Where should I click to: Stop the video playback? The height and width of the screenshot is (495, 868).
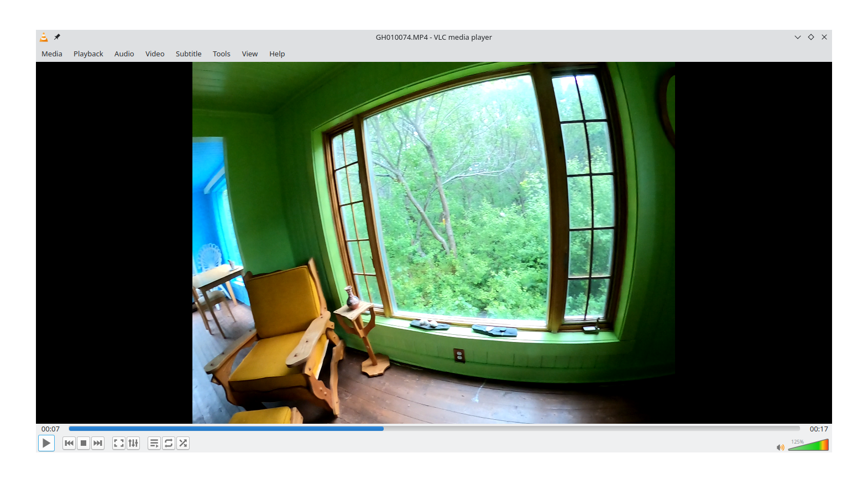click(83, 443)
